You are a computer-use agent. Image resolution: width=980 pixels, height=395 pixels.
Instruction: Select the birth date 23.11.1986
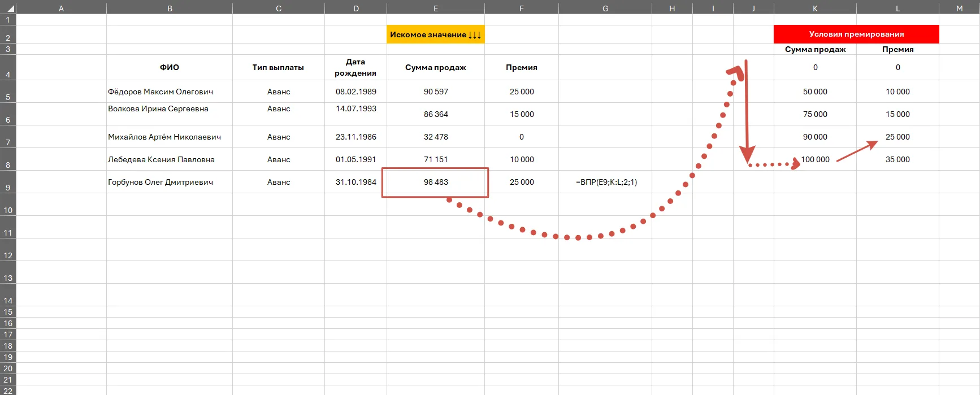(x=356, y=137)
